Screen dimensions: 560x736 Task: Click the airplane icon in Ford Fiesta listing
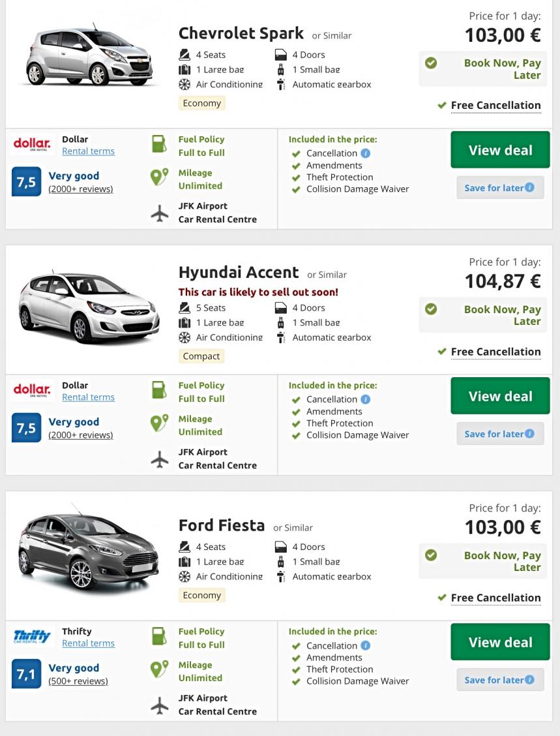tap(159, 705)
